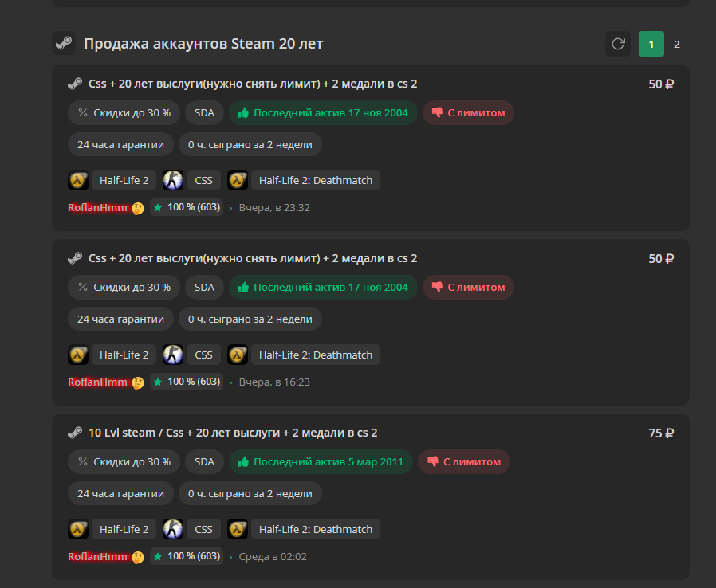Click 'Последний актив 17 ноя 2004' badge in first listing
This screenshot has height=588, width=716.
pos(323,112)
